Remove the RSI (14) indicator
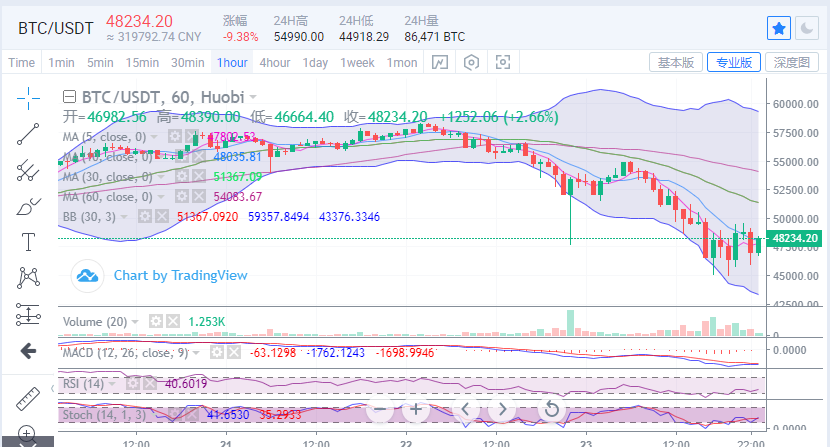The width and height of the screenshot is (830, 447). coord(150,383)
